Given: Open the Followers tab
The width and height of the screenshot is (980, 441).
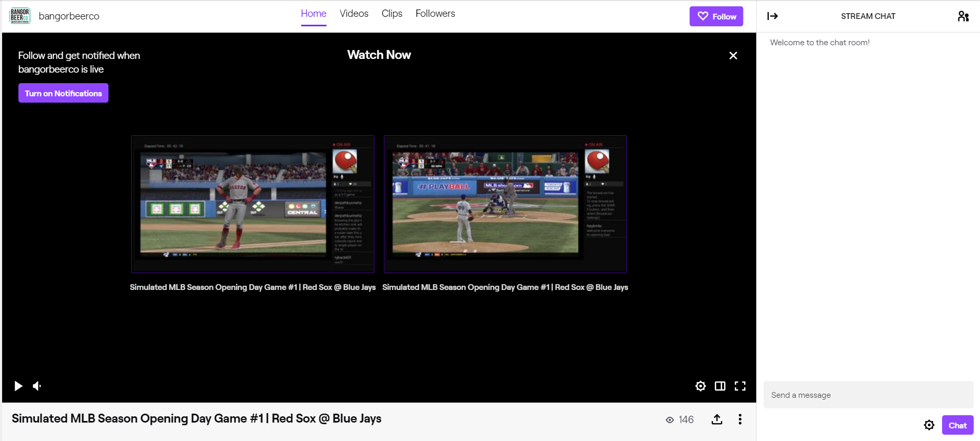Looking at the screenshot, I should pyautogui.click(x=435, y=14).
